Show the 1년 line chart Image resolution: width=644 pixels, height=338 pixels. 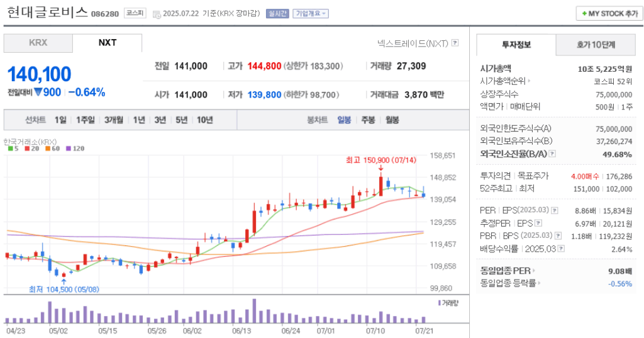click(139, 120)
